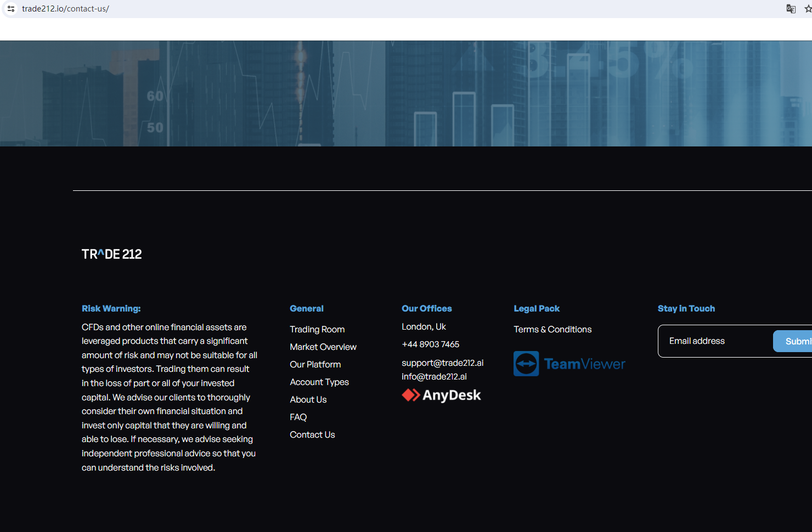
Task: Bookmark this page with the star icon
Action: pyautogui.click(x=808, y=9)
